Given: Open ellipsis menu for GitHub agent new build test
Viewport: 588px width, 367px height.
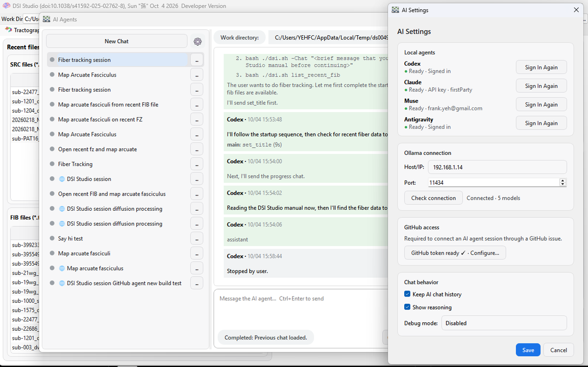Looking at the screenshot, I should [x=196, y=283].
